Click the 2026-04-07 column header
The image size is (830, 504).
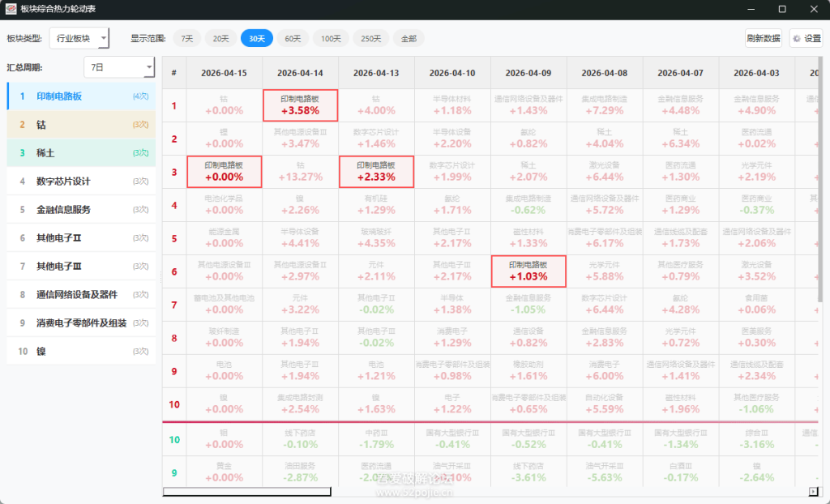[681, 73]
